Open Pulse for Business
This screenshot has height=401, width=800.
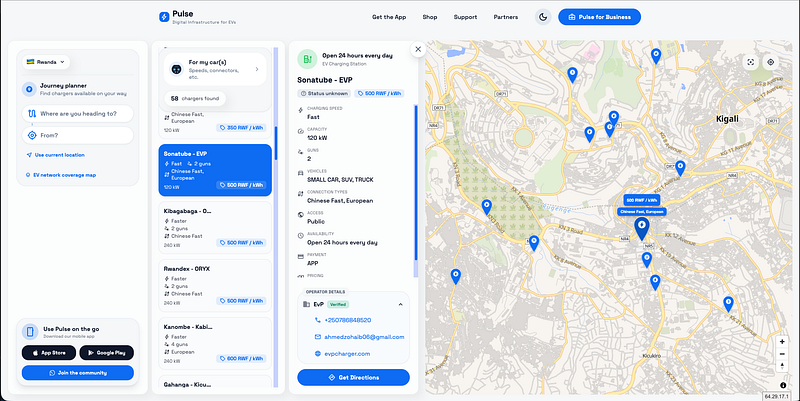(x=599, y=17)
